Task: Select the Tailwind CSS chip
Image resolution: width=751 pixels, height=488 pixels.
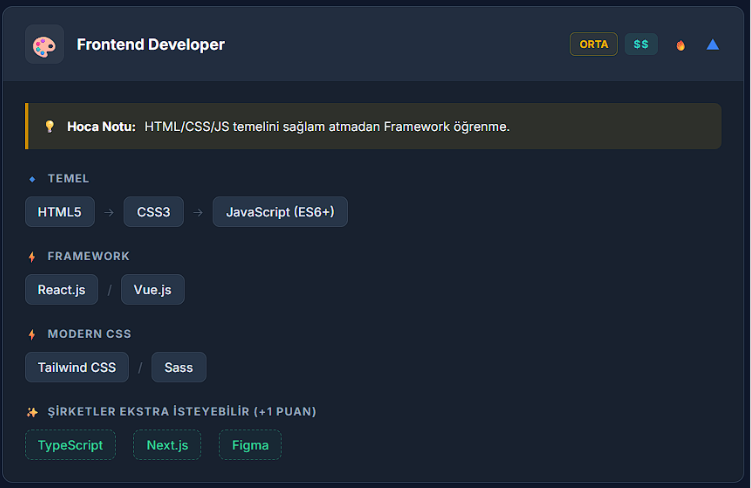Action: coord(77,367)
